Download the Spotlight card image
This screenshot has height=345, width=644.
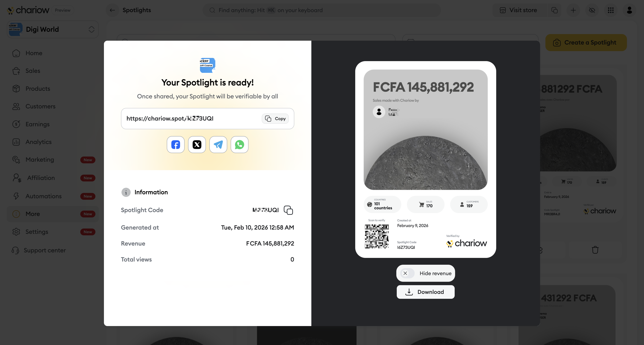click(425, 292)
